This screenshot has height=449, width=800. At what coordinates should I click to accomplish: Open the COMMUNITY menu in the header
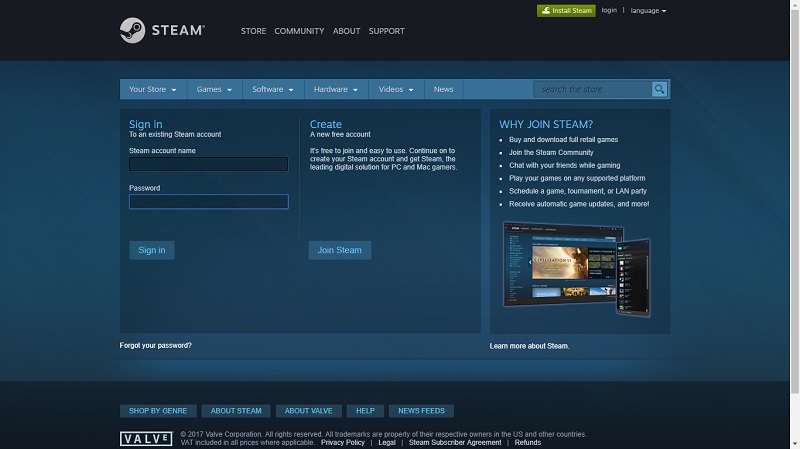coord(299,31)
